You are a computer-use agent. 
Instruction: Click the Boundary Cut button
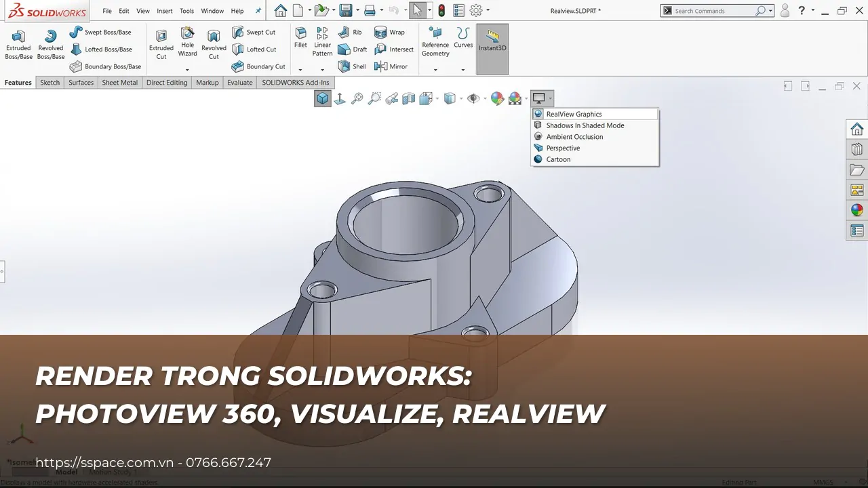pyautogui.click(x=258, y=66)
